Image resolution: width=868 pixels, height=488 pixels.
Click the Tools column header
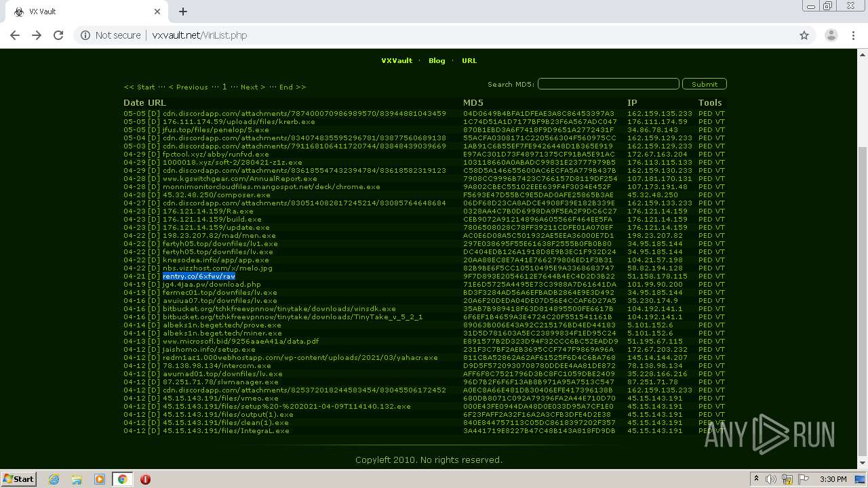[710, 103]
